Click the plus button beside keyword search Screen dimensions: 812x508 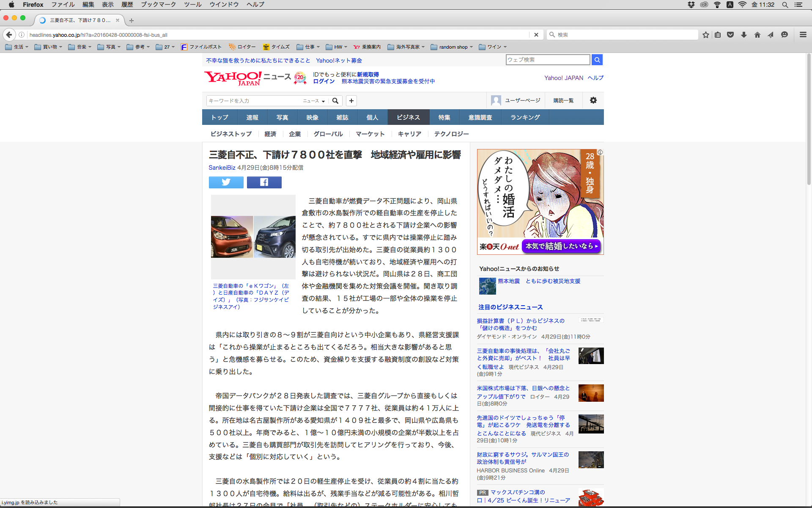[351, 101]
